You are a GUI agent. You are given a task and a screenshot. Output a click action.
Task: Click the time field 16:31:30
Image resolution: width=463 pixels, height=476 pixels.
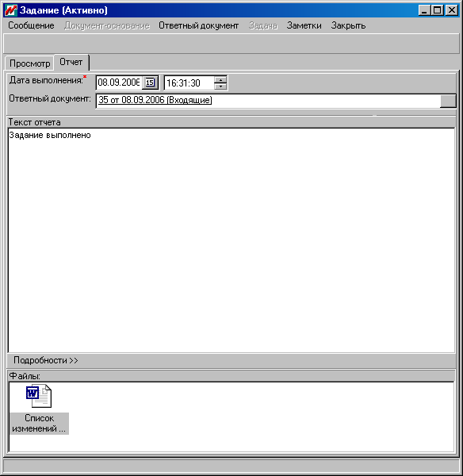(x=189, y=83)
